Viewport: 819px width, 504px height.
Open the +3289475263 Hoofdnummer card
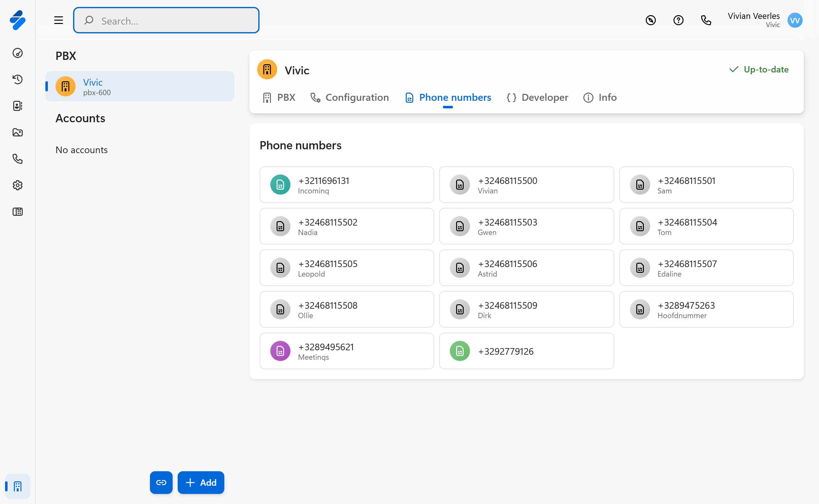pyautogui.click(x=706, y=309)
